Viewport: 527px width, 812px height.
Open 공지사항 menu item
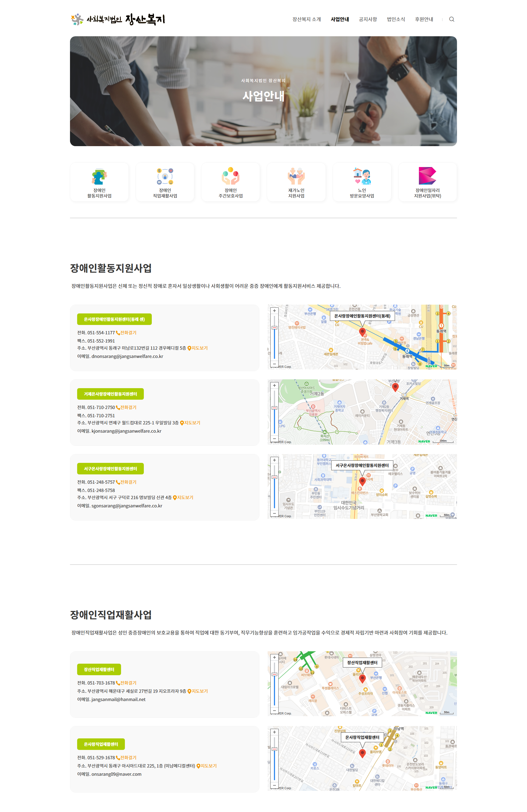pyautogui.click(x=368, y=19)
